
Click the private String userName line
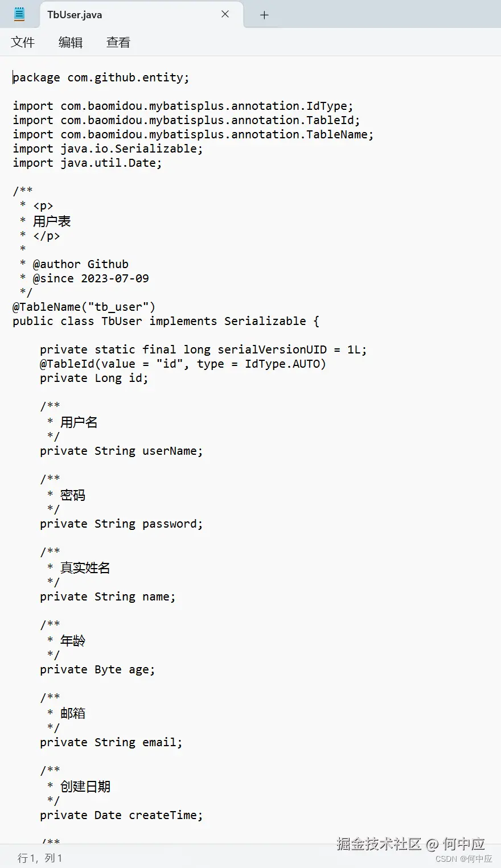(121, 451)
